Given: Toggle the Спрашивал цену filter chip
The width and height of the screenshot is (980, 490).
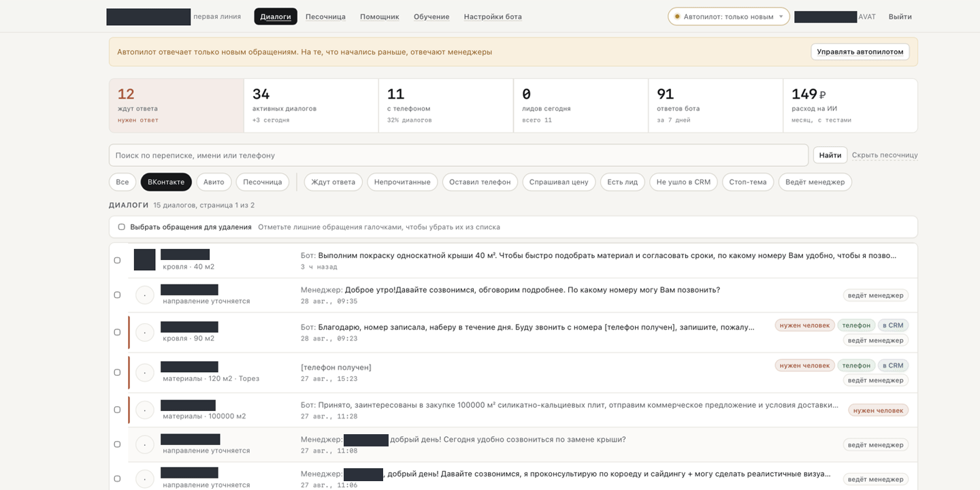Looking at the screenshot, I should pyautogui.click(x=559, y=182).
